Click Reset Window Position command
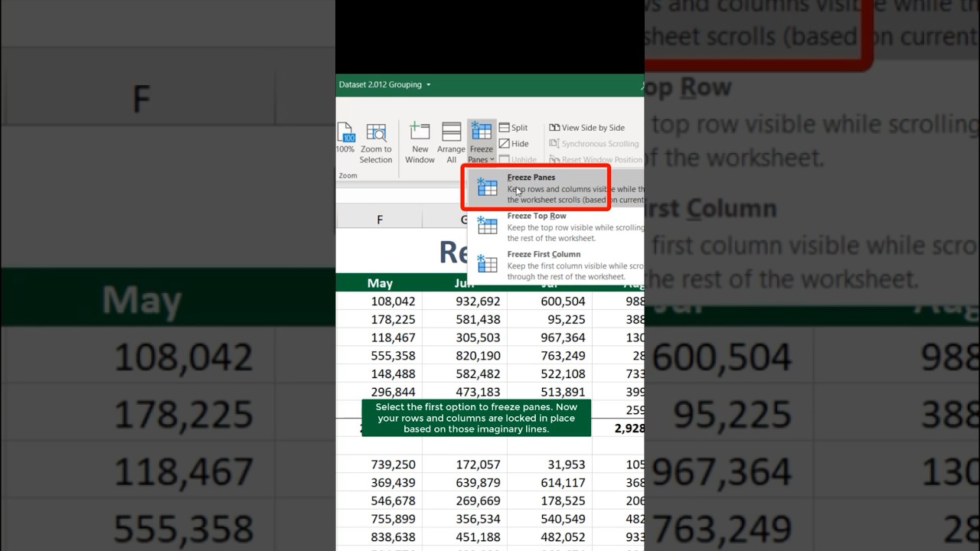The width and height of the screenshot is (980, 551). [x=596, y=160]
